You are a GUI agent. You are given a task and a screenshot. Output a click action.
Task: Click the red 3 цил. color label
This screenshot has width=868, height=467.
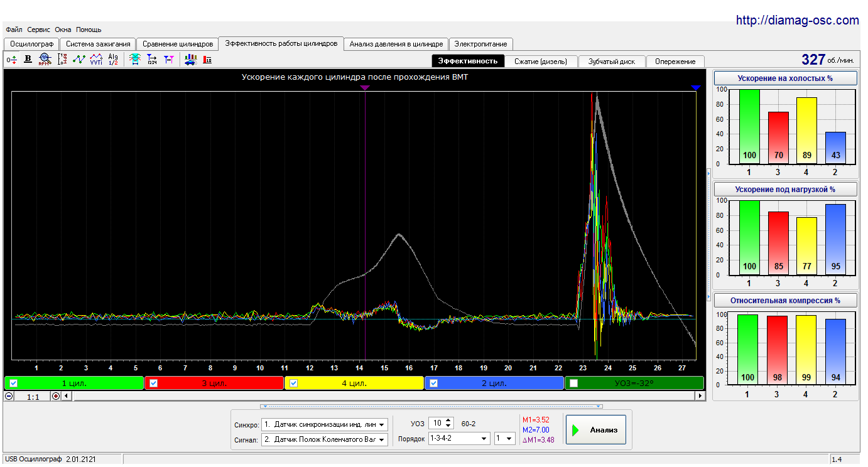[x=215, y=383]
